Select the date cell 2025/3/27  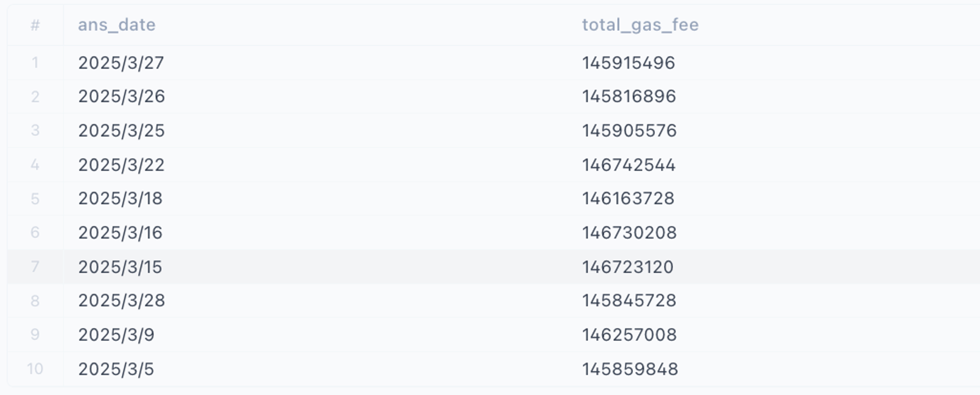click(x=121, y=63)
